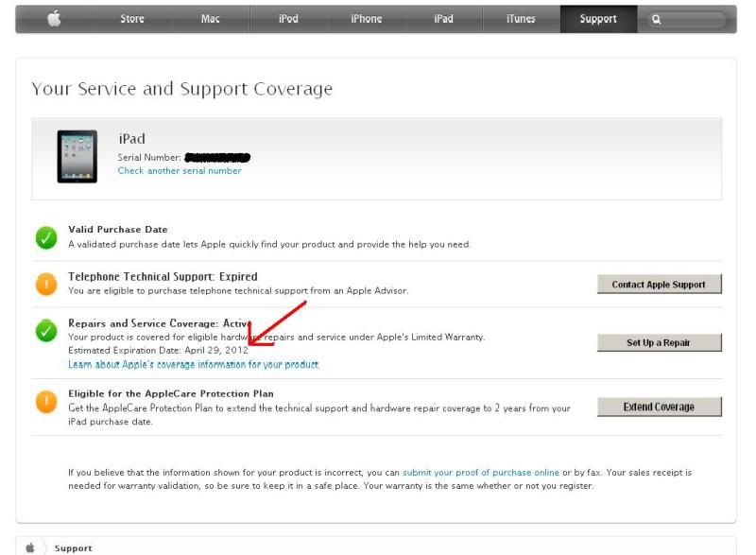The height and width of the screenshot is (555, 756).
Task: Open the iTunes tab
Action: pyautogui.click(x=522, y=19)
